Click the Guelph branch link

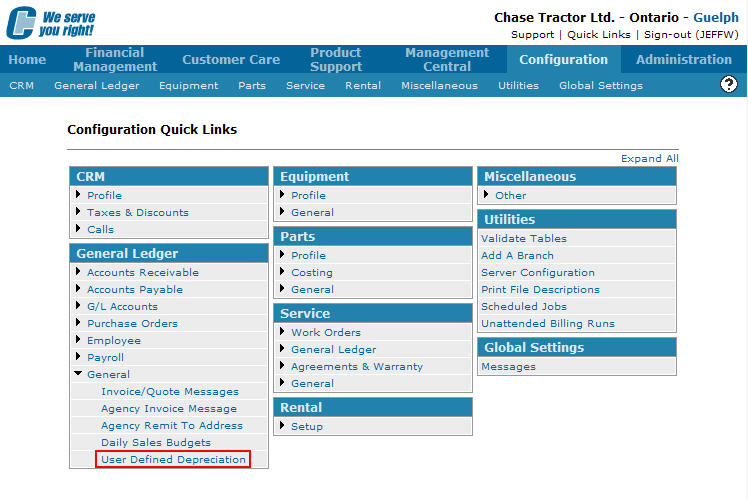pyautogui.click(x=716, y=18)
